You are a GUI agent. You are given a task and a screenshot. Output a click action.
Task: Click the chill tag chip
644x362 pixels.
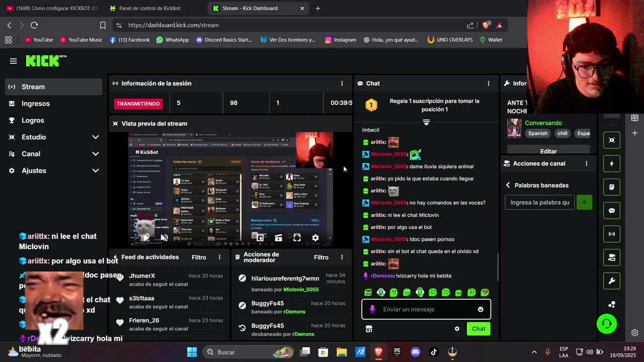pos(562,133)
